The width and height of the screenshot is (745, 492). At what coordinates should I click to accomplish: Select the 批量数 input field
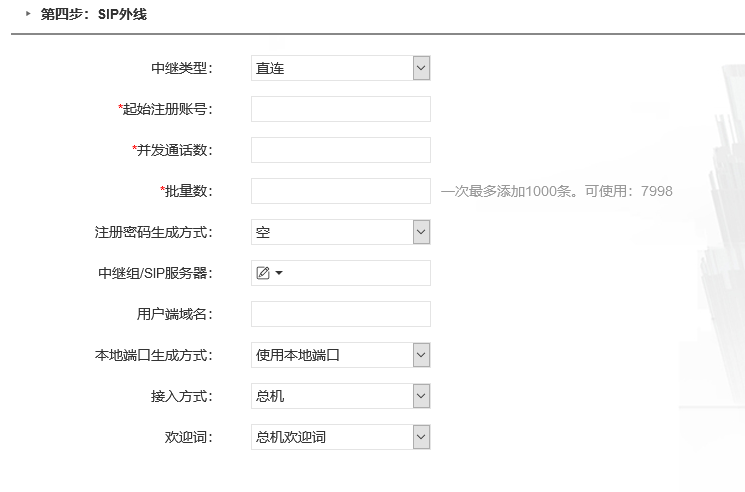pos(341,191)
